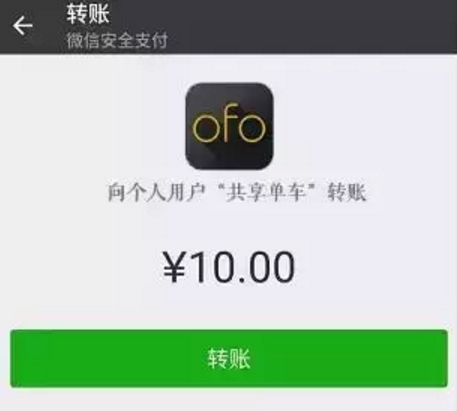Select the ¥10.00 transfer amount
Viewport: 457px width, 411px height.
click(229, 267)
